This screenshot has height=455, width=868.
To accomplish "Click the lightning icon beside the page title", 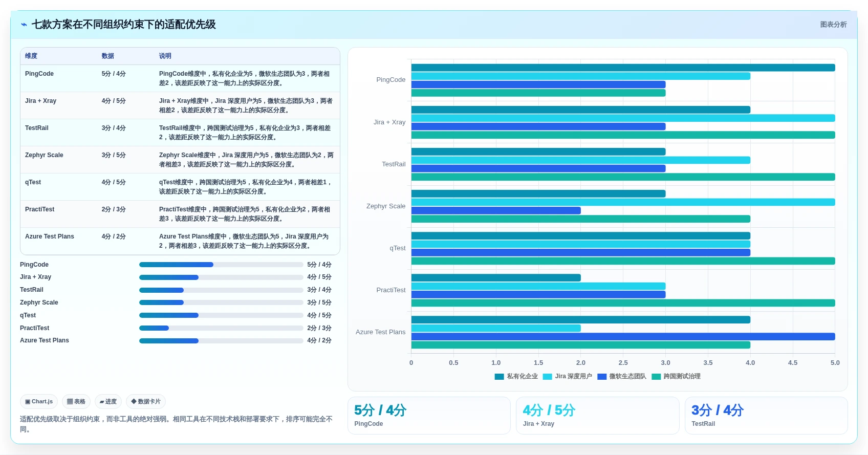I will [24, 25].
